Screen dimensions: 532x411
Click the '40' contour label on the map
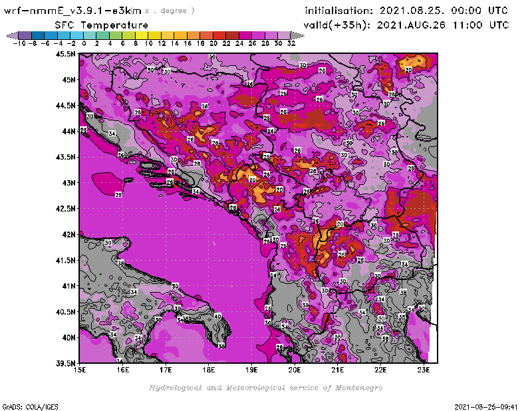tap(217, 317)
